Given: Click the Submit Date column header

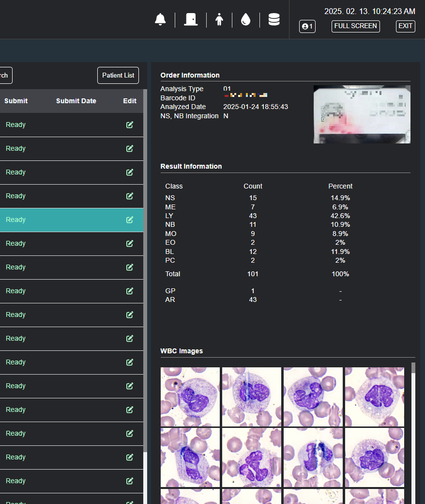Looking at the screenshot, I should pyautogui.click(x=76, y=101).
